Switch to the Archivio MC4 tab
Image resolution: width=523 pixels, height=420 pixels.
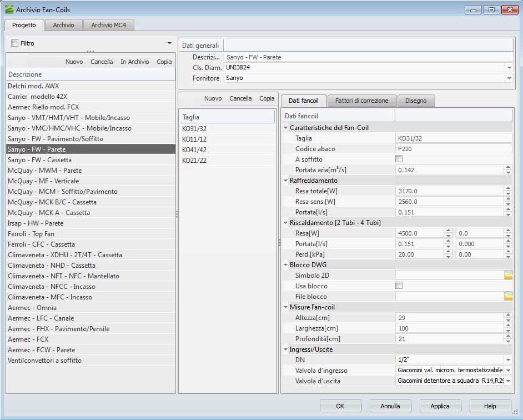[x=109, y=25]
